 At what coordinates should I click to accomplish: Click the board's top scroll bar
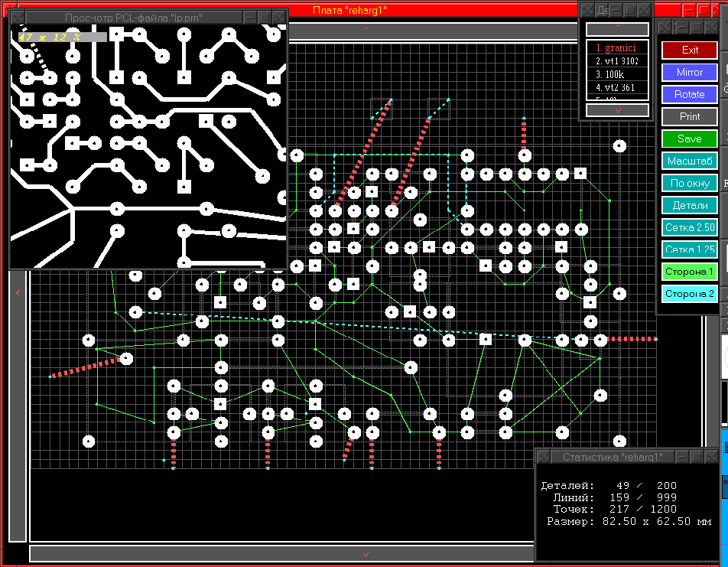pyautogui.click(x=432, y=31)
